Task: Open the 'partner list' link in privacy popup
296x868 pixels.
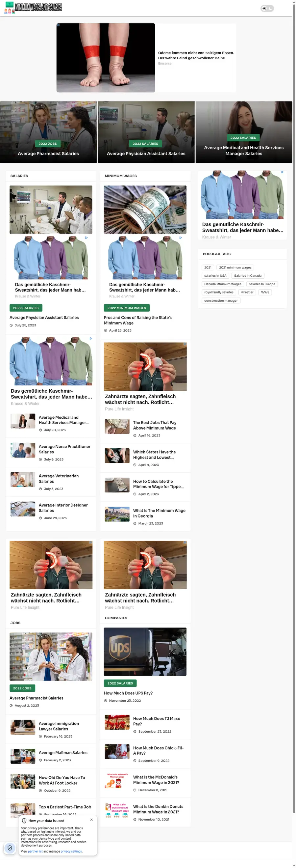Action: (35, 851)
